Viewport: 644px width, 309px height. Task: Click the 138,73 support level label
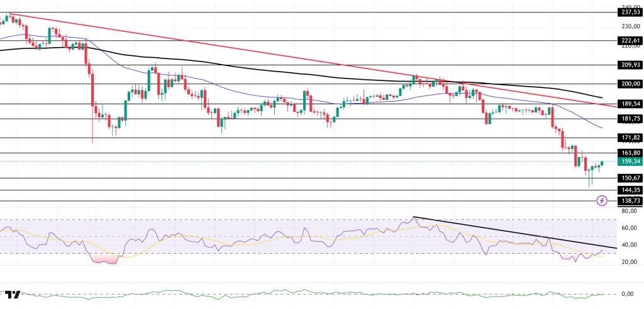pyautogui.click(x=629, y=201)
